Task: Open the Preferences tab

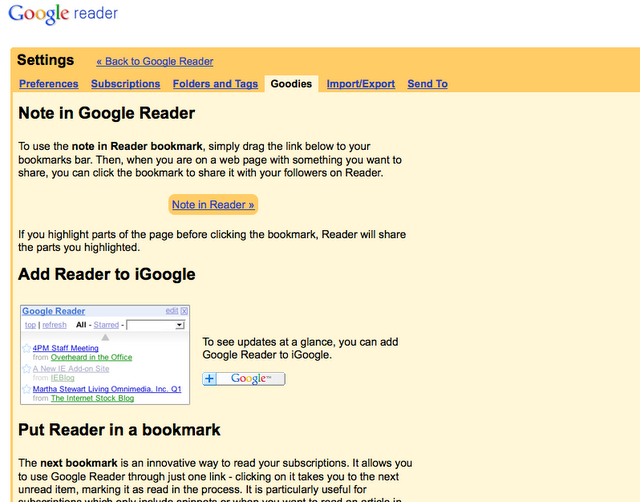Action: 49,84
